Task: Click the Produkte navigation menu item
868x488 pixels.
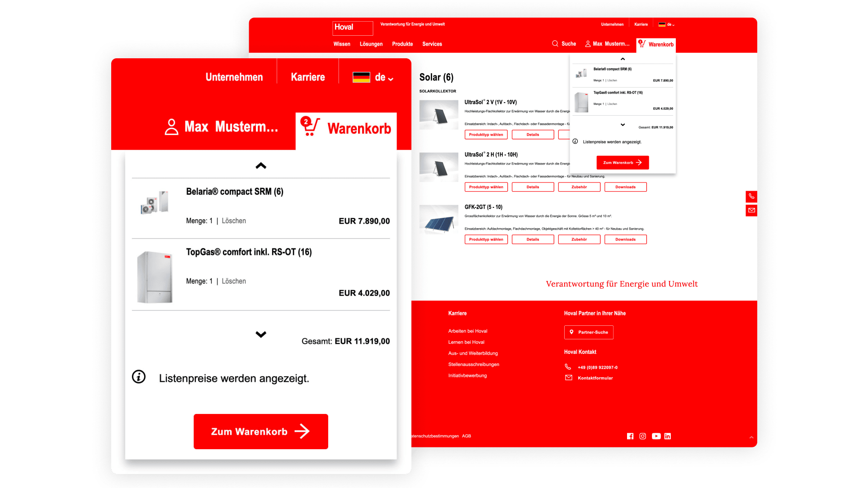Action: click(402, 44)
